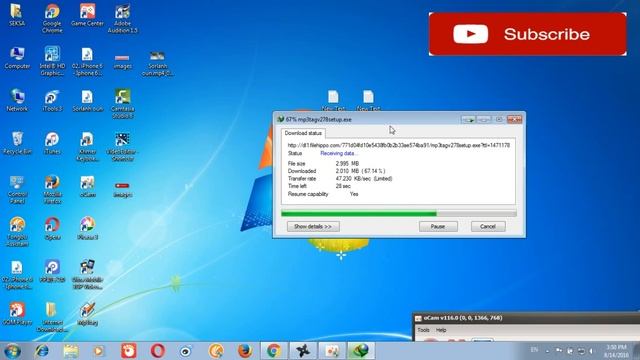Select the Network desktop icon
The height and width of the screenshot is (360, 640).
pyautogui.click(x=17, y=100)
